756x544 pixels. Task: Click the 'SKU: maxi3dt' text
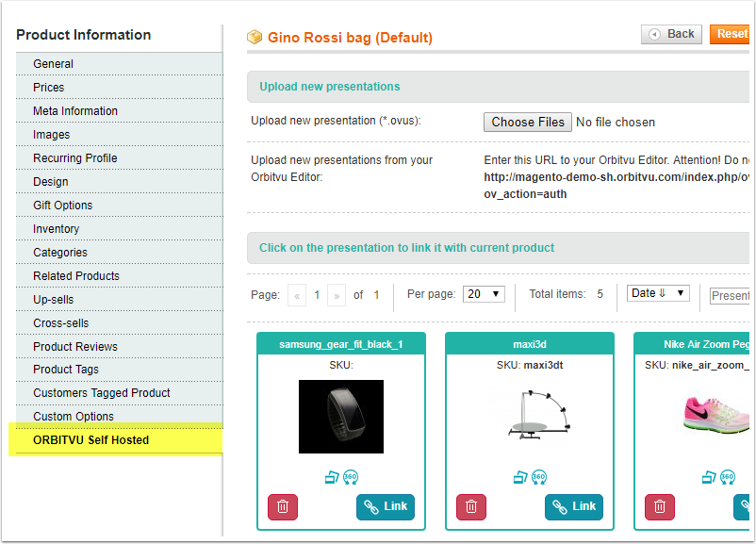(x=530, y=365)
